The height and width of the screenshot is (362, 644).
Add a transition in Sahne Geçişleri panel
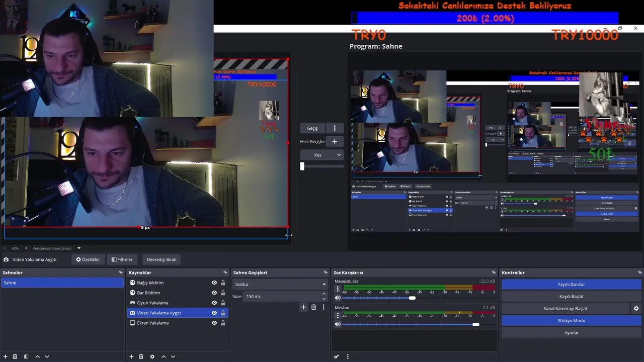[x=303, y=307]
